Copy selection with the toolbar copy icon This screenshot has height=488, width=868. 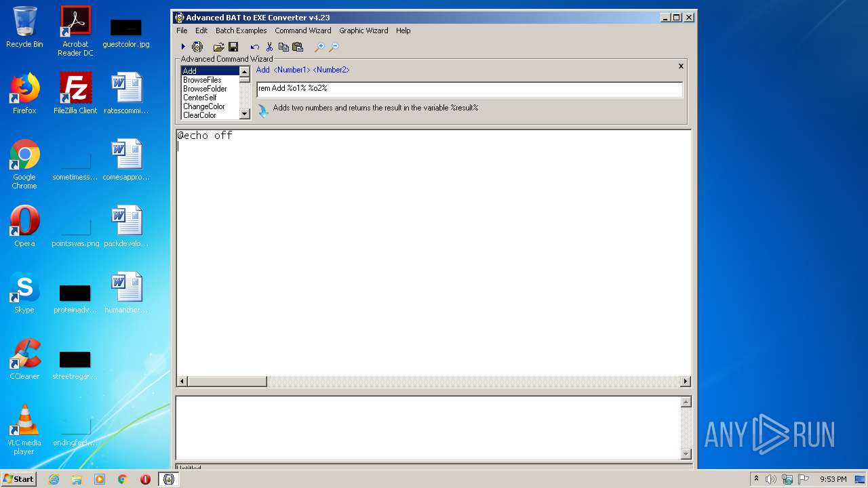tap(283, 47)
